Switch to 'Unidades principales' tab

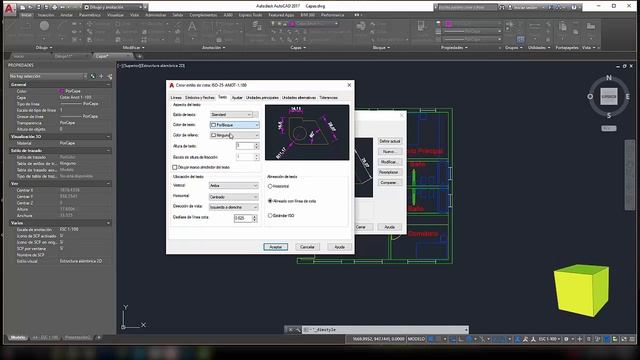click(x=262, y=98)
